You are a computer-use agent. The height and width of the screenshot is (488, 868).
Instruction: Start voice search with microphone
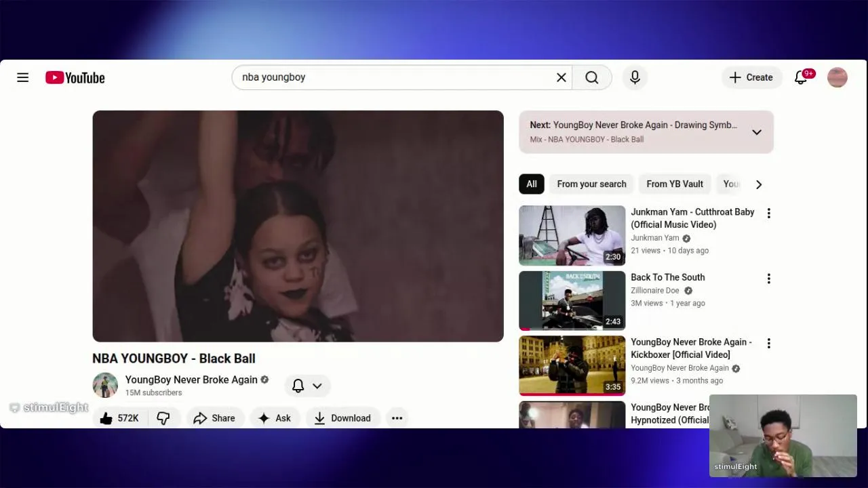[635, 78]
